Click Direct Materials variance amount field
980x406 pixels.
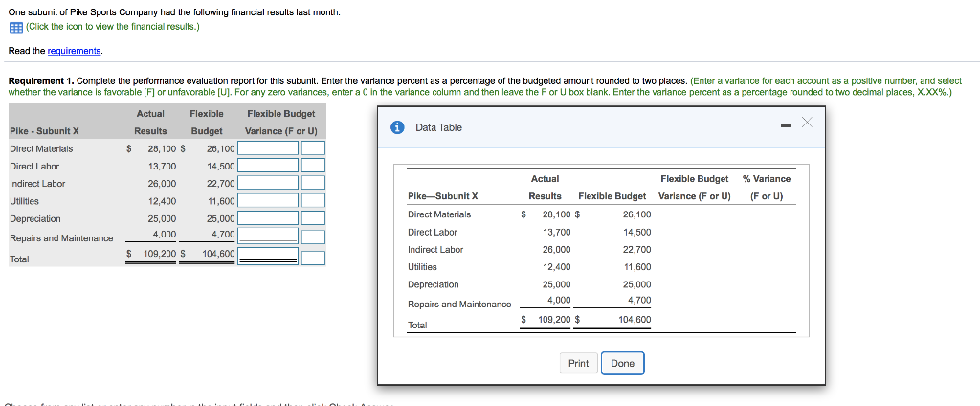268,148
